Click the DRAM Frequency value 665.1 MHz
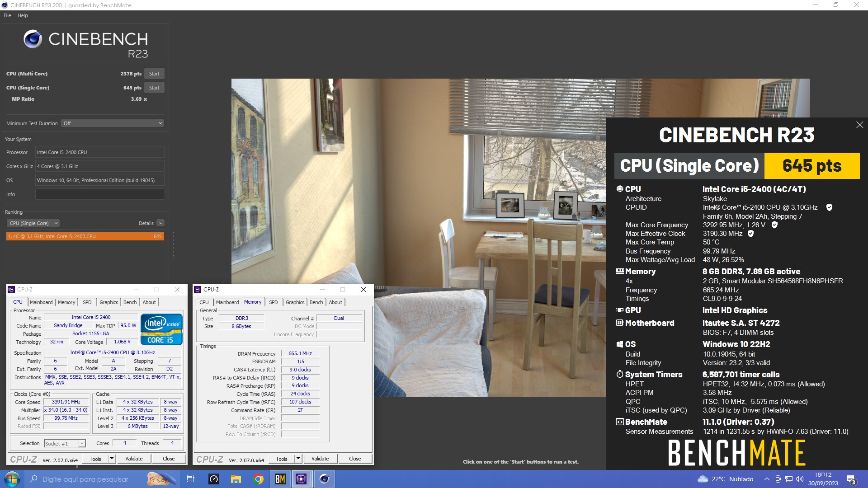Image resolution: width=868 pixels, height=488 pixels. click(300, 354)
